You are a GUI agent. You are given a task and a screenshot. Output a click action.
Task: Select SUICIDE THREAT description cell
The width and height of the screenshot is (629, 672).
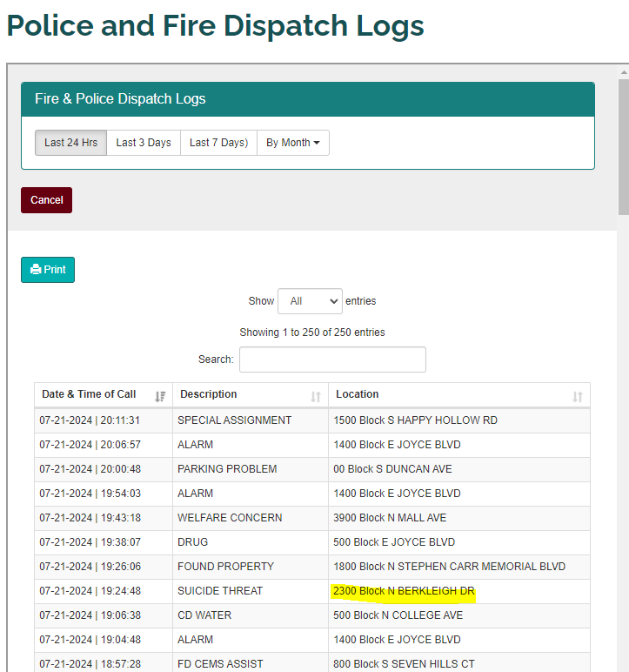(x=251, y=591)
